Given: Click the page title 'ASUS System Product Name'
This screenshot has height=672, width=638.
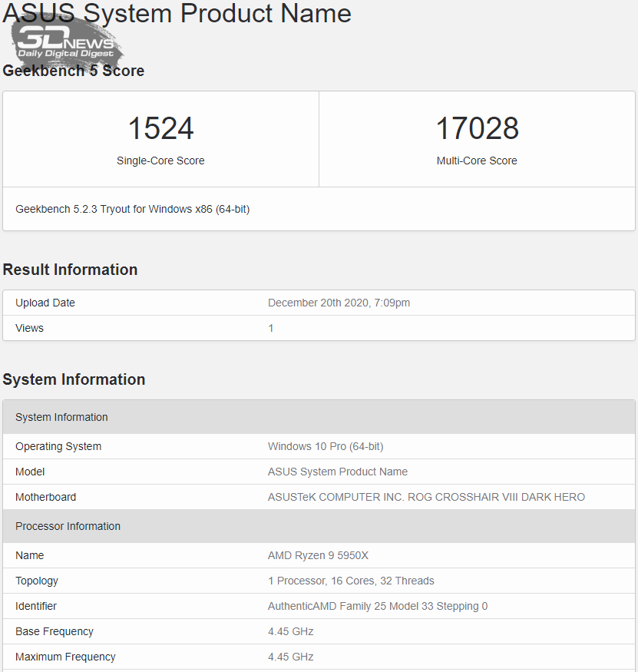Looking at the screenshot, I should 177,13.
